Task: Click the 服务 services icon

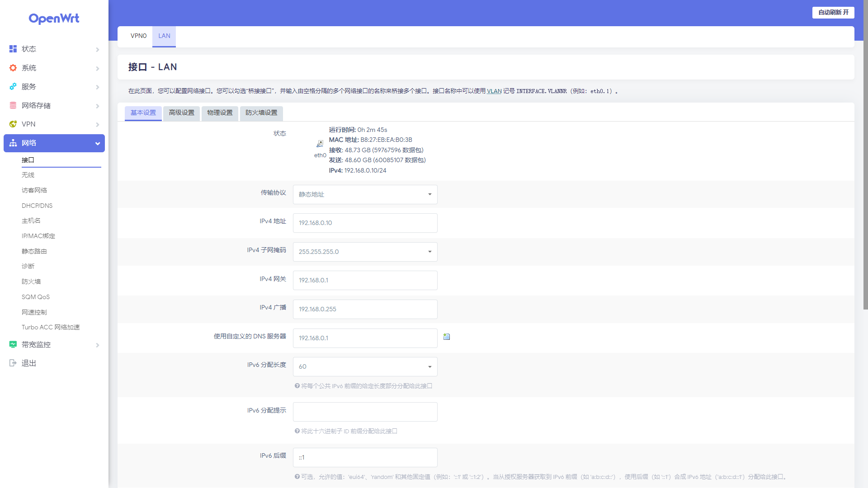Action: pyautogui.click(x=13, y=86)
